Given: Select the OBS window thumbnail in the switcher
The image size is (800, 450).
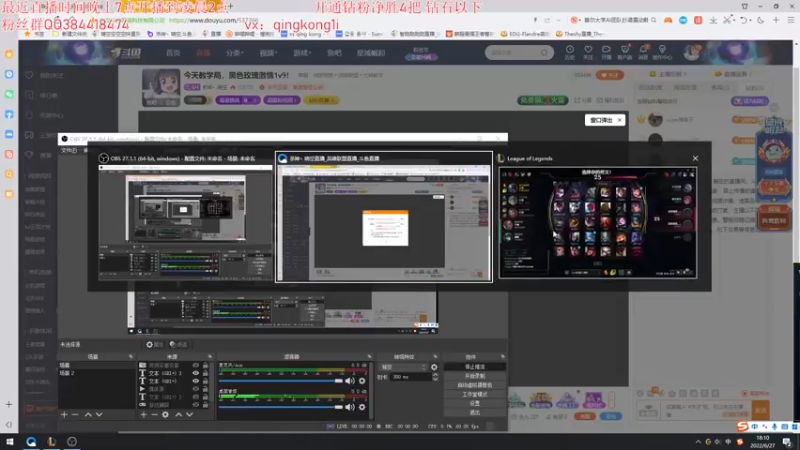Looking at the screenshot, I should coord(186,218).
